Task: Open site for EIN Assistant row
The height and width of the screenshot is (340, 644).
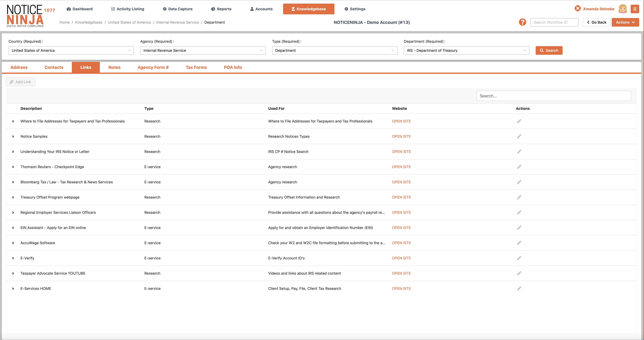Action: (401, 228)
